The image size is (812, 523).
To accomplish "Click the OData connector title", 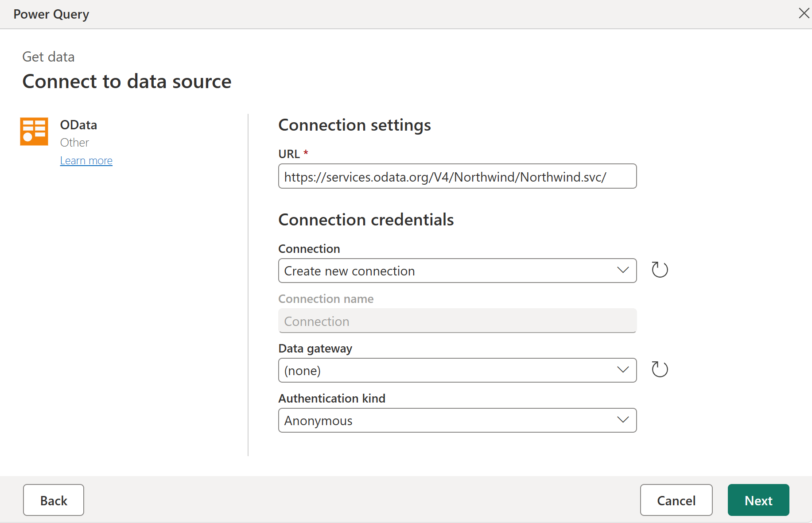I will pyautogui.click(x=78, y=125).
